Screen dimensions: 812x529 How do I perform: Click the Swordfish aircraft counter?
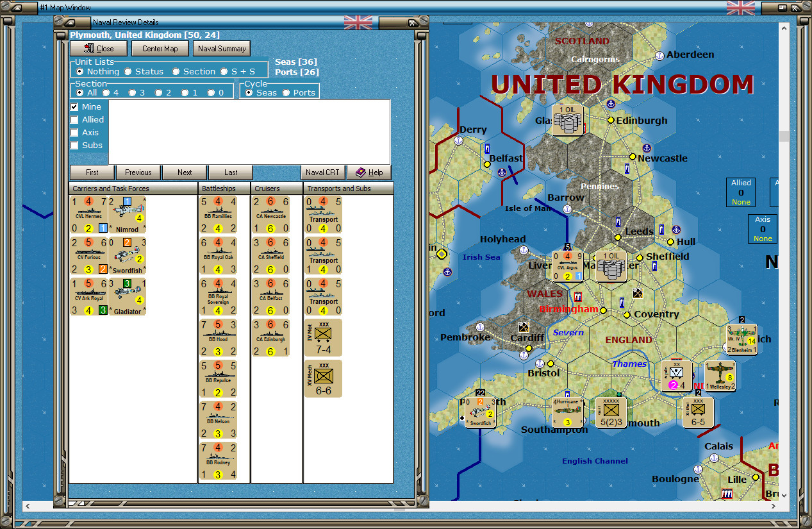(x=127, y=255)
